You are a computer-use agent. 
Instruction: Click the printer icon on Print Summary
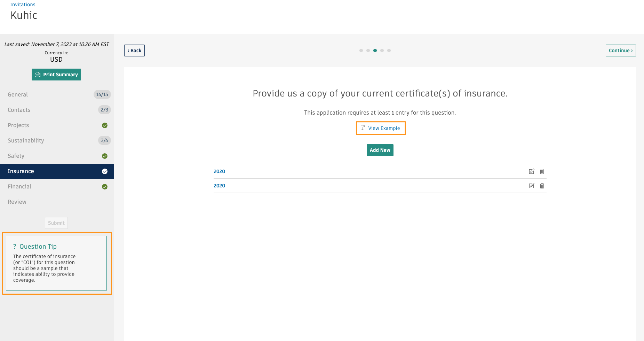[38, 75]
